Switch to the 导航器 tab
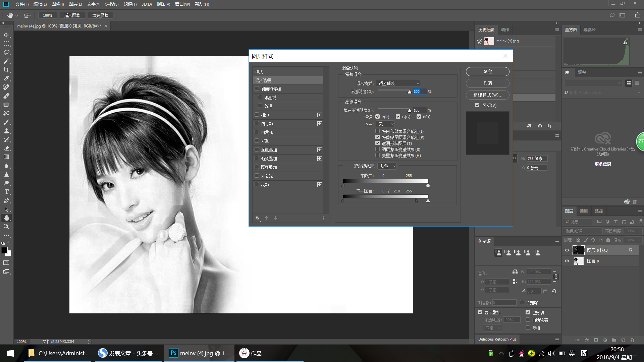The height and width of the screenshot is (362, 644). coord(589,30)
